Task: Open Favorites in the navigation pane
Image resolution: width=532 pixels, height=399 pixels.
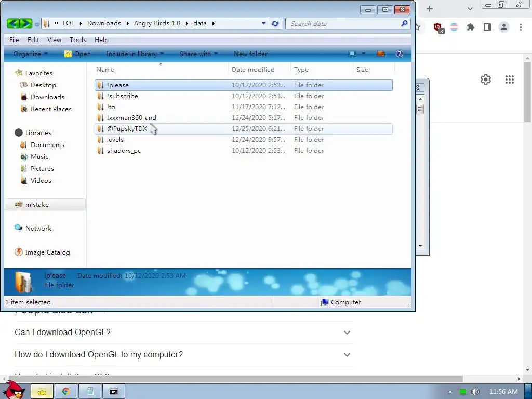Action: pyautogui.click(x=38, y=73)
